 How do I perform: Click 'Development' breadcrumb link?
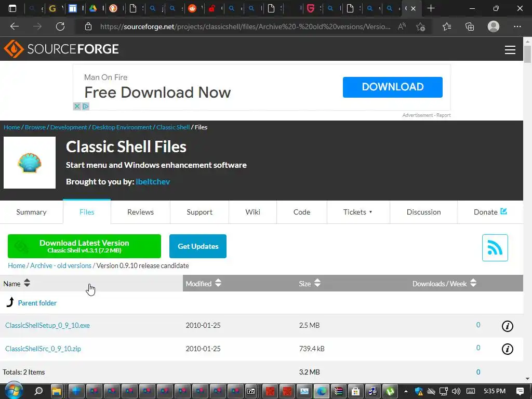tap(69, 127)
